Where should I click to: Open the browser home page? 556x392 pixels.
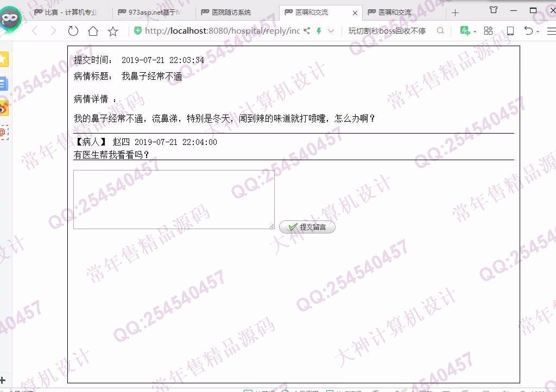[93, 31]
